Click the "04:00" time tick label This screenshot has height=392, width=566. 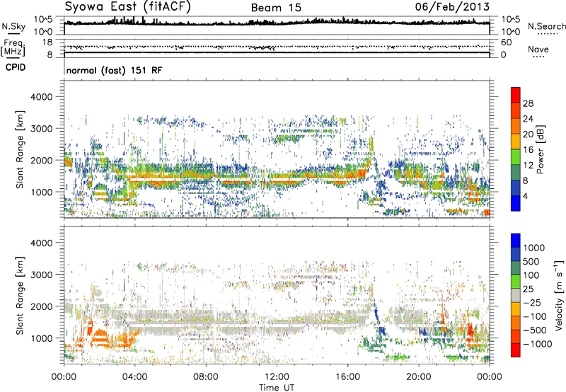(134, 377)
